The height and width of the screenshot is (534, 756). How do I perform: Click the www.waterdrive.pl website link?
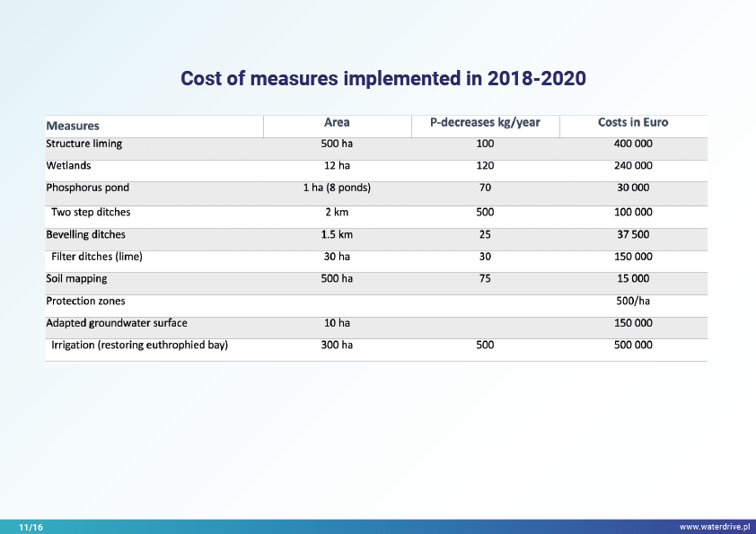coord(714,527)
